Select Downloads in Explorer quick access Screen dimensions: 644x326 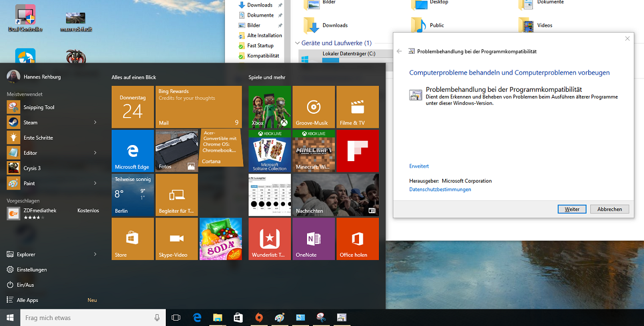click(260, 5)
